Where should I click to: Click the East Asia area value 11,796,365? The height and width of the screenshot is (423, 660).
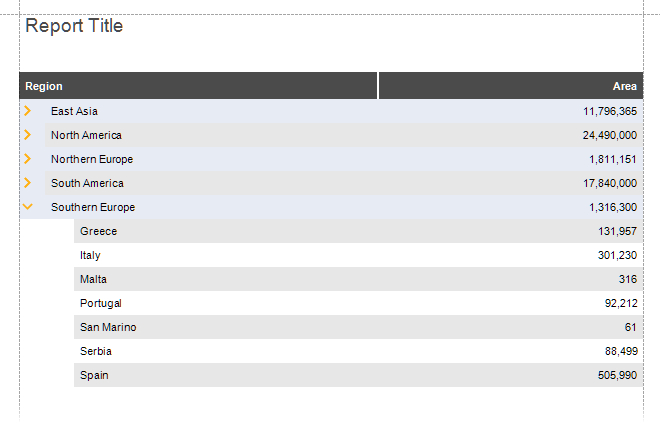click(x=610, y=111)
